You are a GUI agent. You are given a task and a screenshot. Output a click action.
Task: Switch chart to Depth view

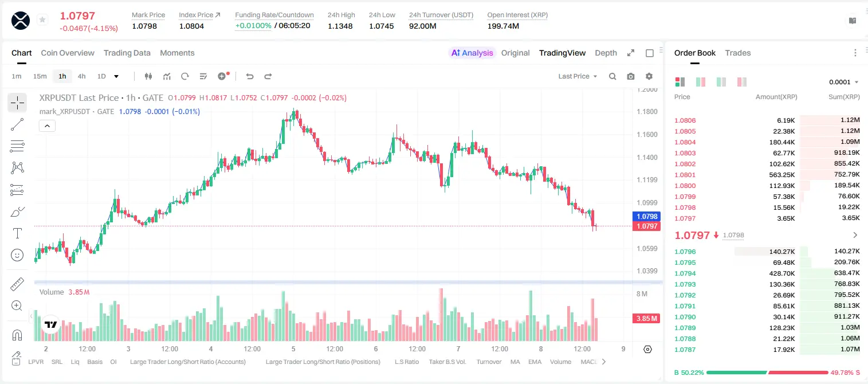click(x=606, y=53)
